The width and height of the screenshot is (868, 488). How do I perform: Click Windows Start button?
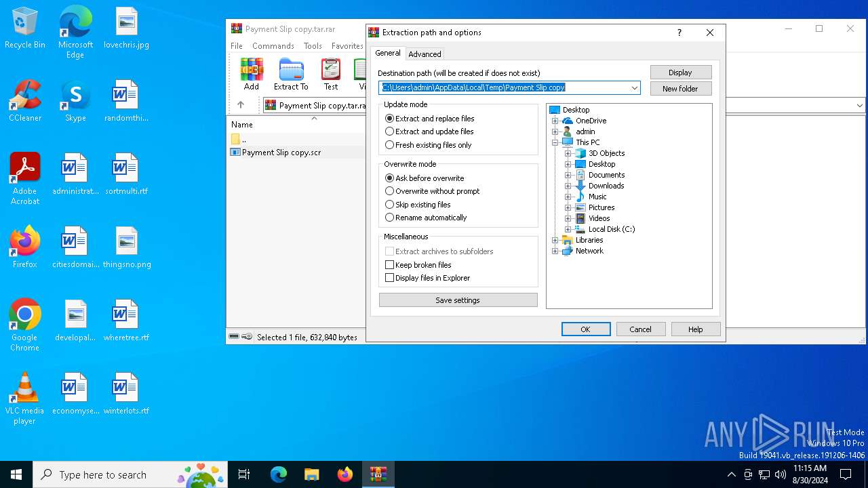pyautogui.click(x=16, y=474)
